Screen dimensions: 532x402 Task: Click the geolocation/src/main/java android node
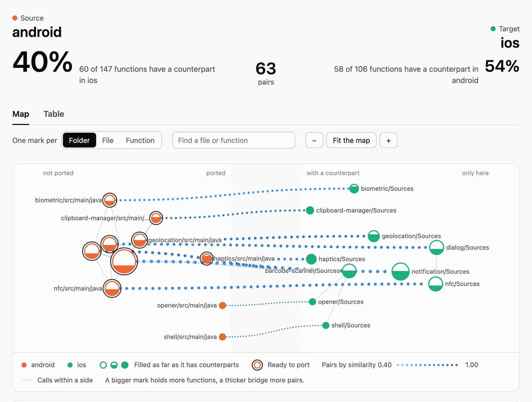coord(139,240)
